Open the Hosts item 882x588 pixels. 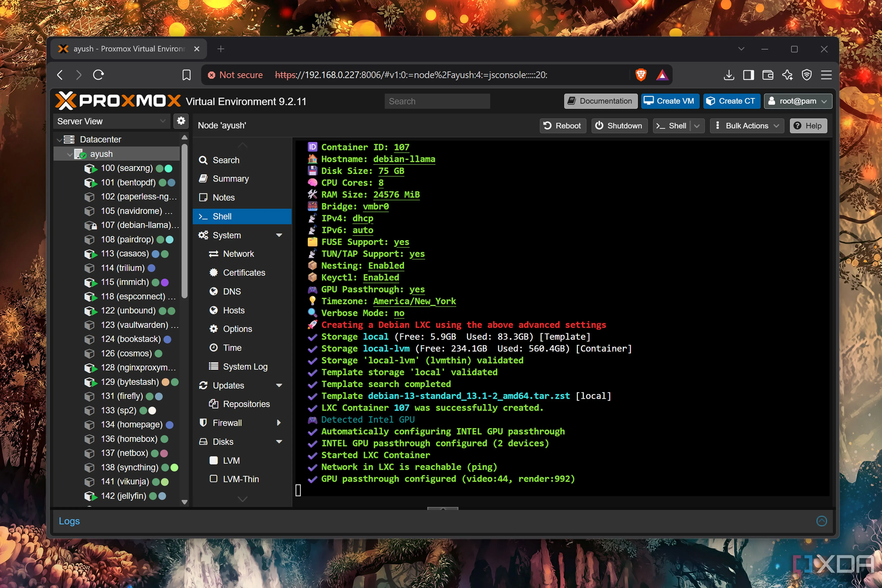[242, 310]
